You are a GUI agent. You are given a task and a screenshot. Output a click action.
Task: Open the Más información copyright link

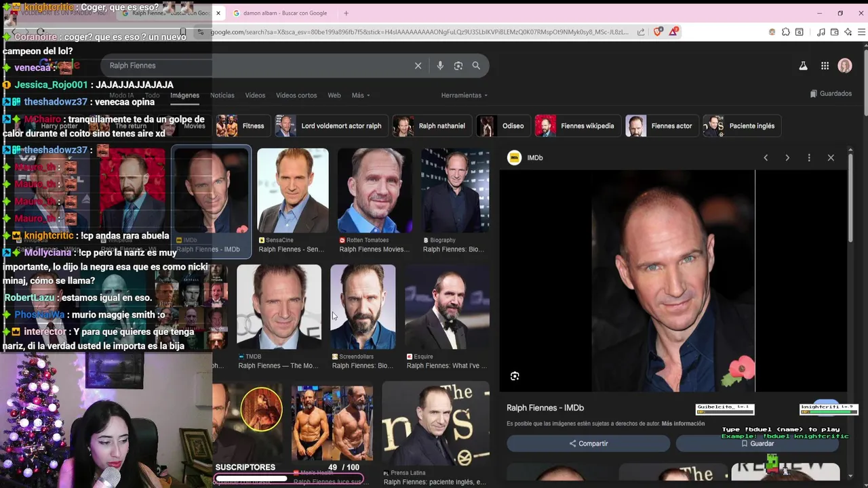tap(683, 424)
